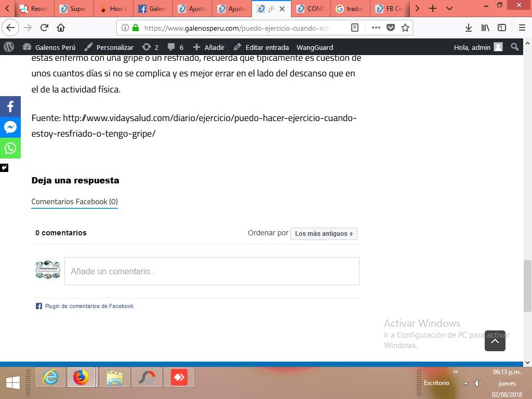Switch to the How t tab
532x399 pixels.
coord(113,9)
